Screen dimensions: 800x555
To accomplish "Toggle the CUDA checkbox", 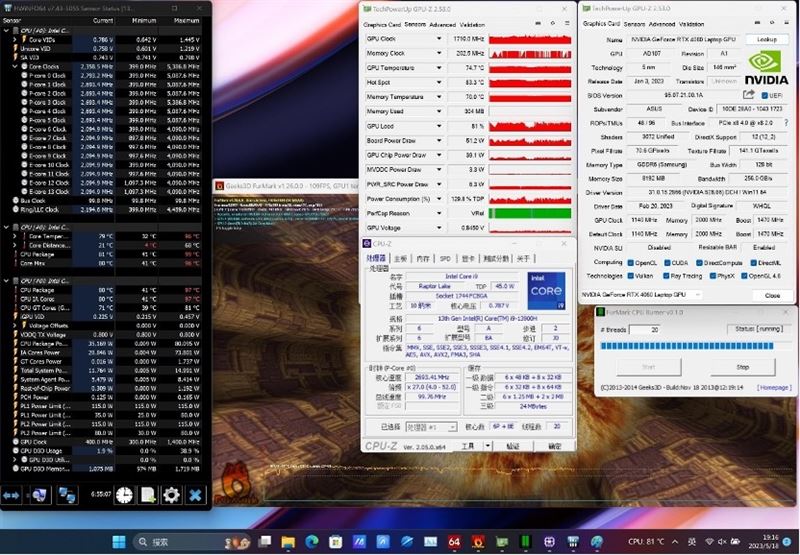I will (x=667, y=263).
